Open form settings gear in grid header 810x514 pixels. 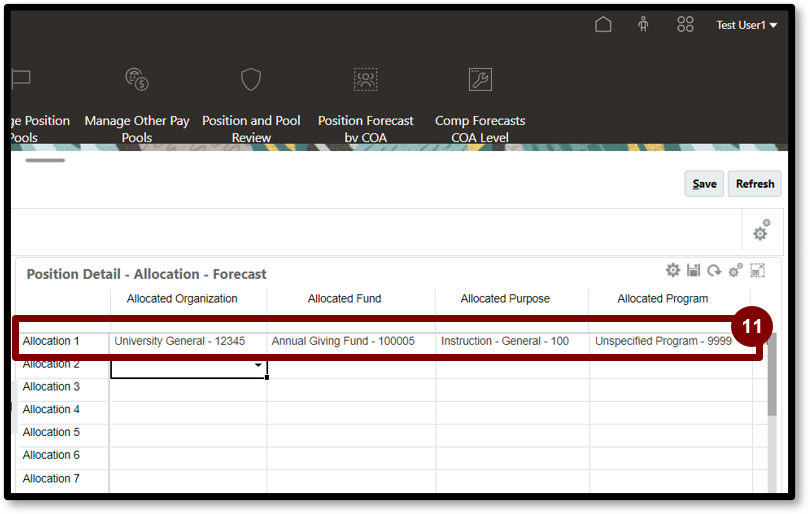click(673, 270)
